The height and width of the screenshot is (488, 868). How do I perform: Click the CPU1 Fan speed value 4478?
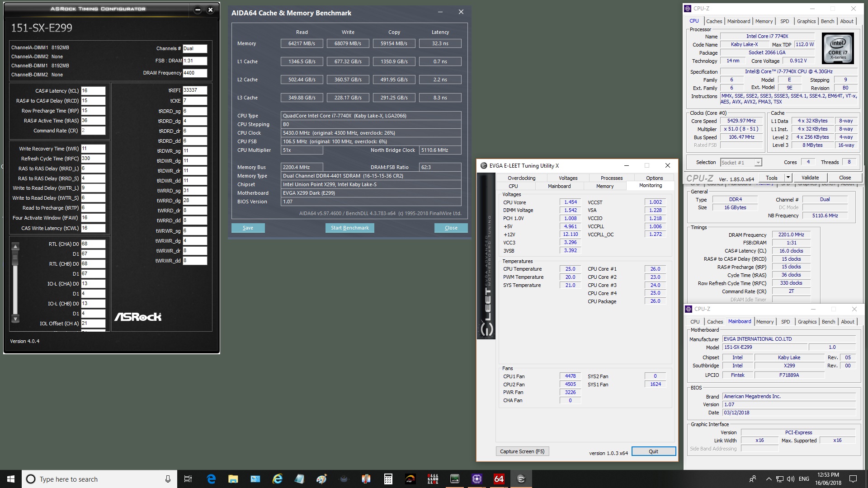pos(571,376)
